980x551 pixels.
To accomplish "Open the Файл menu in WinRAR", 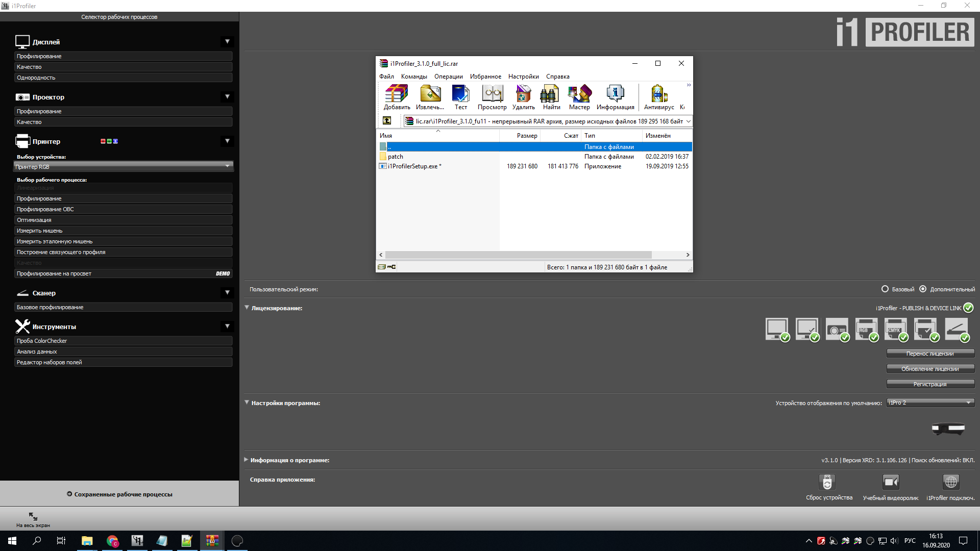I will [x=386, y=77].
